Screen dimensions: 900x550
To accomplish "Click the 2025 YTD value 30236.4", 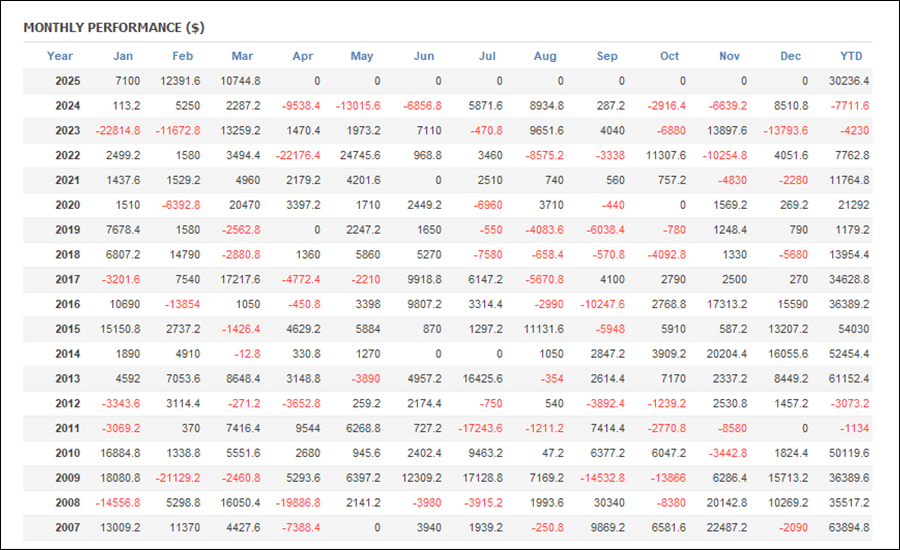I will [x=849, y=81].
